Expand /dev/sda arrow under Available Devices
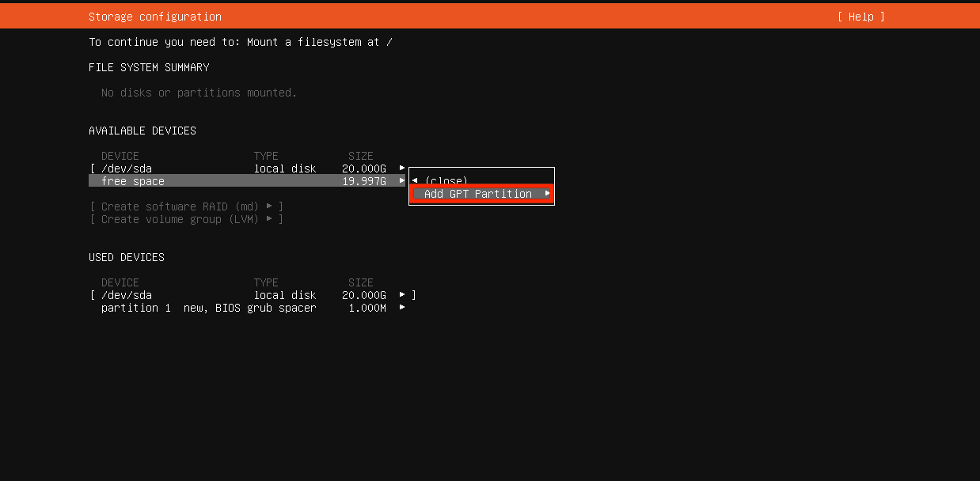The image size is (980, 481). tap(402, 169)
